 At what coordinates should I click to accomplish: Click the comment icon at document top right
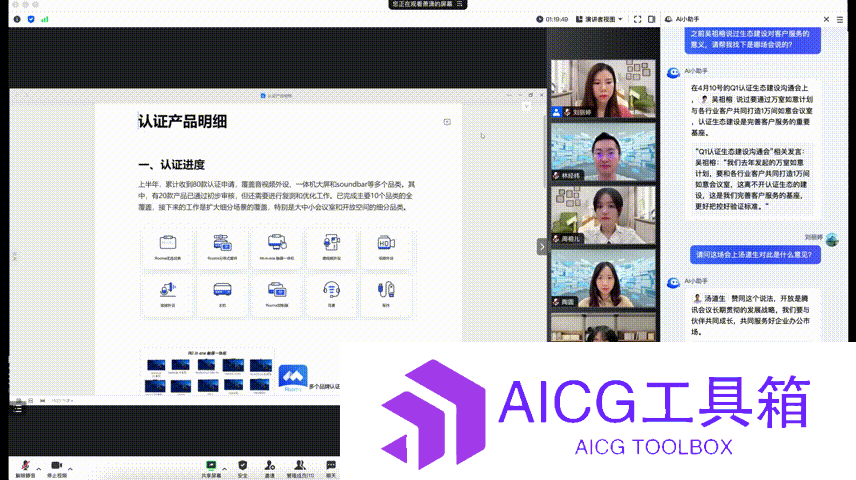click(x=447, y=122)
